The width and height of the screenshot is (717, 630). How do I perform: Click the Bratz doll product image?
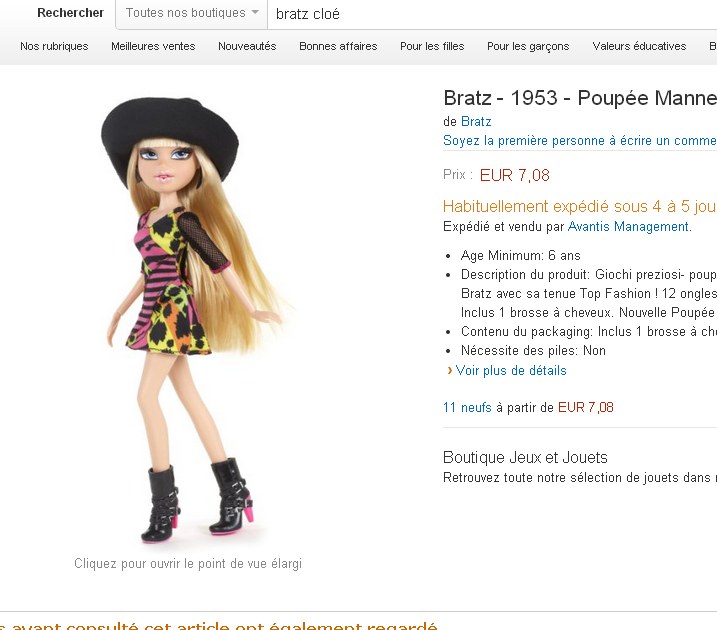pyautogui.click(x=190, y=320)
